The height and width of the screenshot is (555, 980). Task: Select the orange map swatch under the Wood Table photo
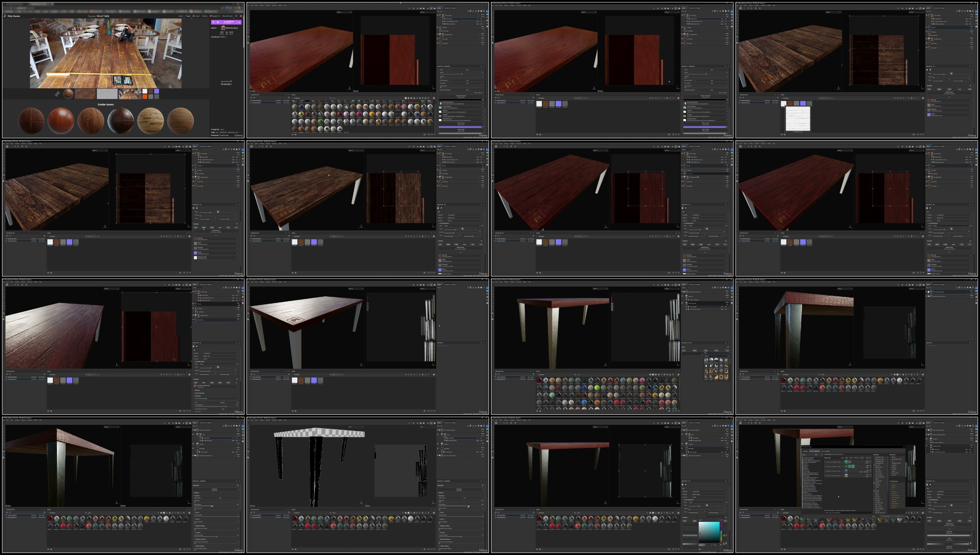[145, 97]
